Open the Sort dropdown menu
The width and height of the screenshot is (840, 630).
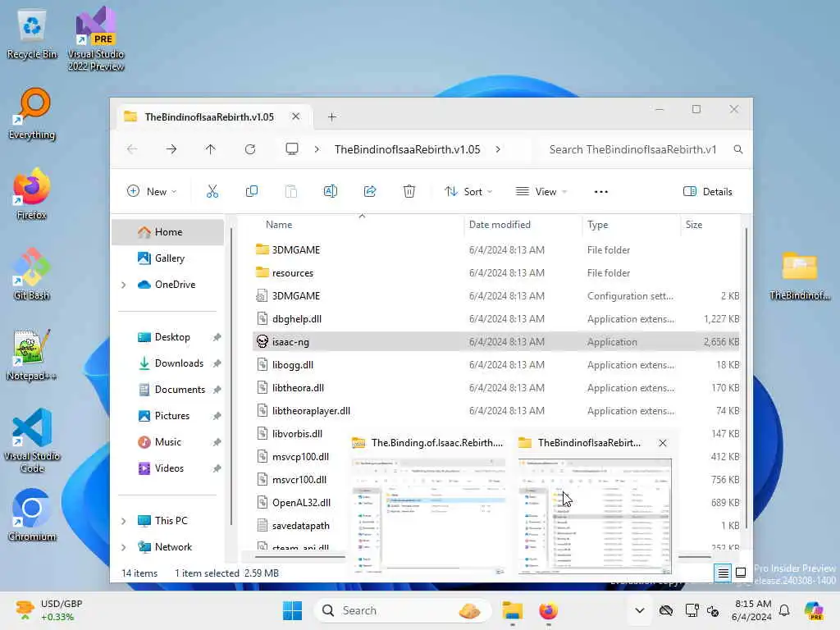pyautogui.click(x=468, y=192)
